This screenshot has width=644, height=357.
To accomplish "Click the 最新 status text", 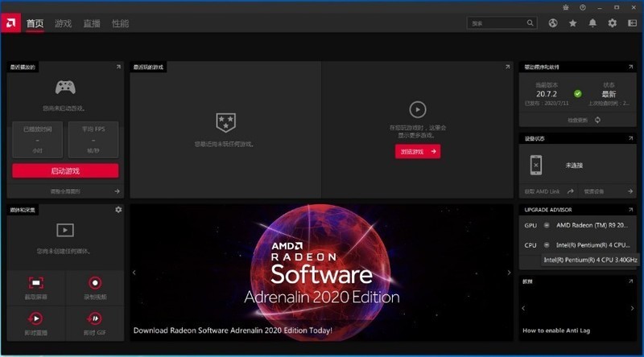I will point(609,94).
